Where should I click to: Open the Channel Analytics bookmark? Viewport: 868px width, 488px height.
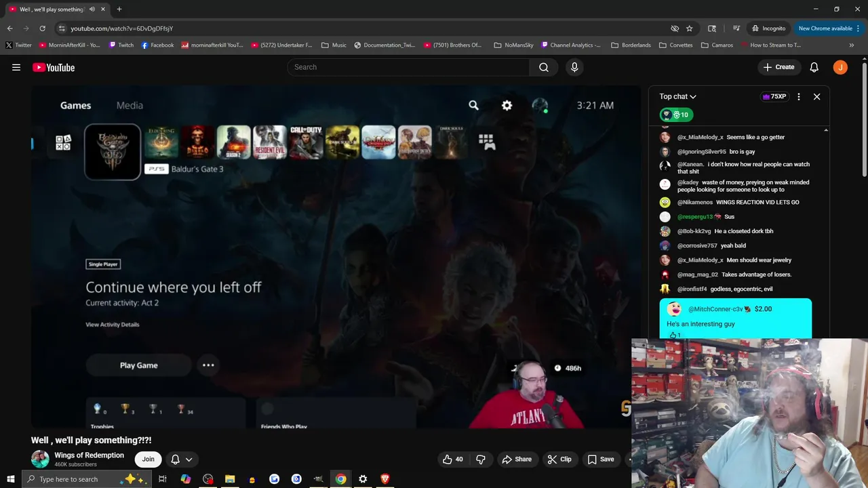571,45
